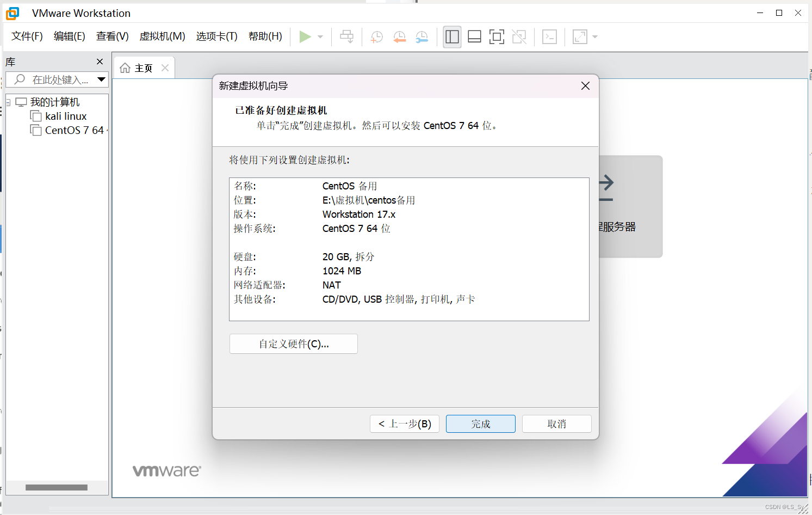Open the snapshot manager icon
The width and height of the screenshot is (812, 515).
click(x=422, y=36)
